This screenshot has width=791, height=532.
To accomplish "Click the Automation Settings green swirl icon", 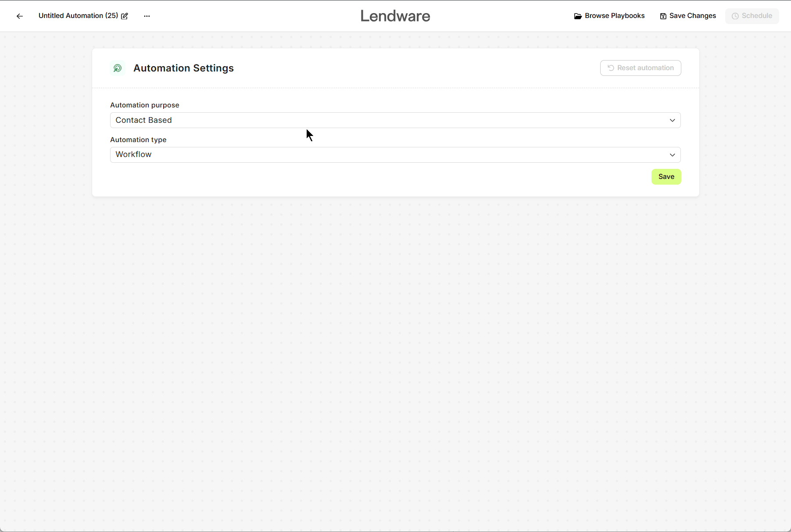I will pos(118,68).
